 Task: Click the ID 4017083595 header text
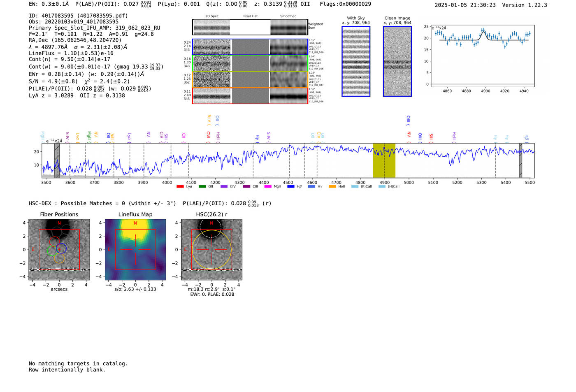78,16
